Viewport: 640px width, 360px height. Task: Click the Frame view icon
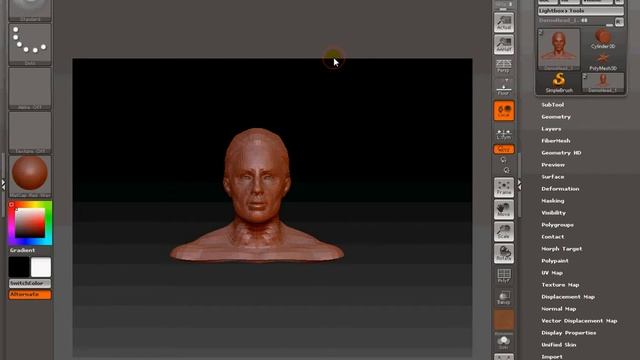pos(504,188)
